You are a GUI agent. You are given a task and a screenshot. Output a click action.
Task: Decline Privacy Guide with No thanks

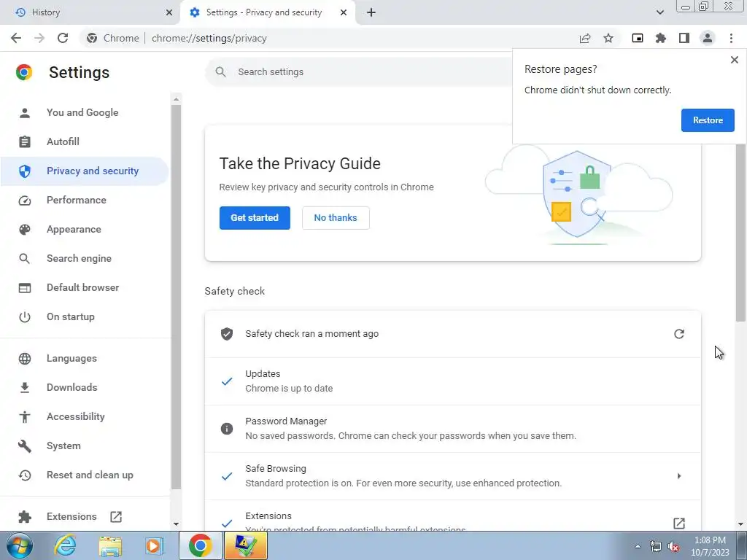336,217
